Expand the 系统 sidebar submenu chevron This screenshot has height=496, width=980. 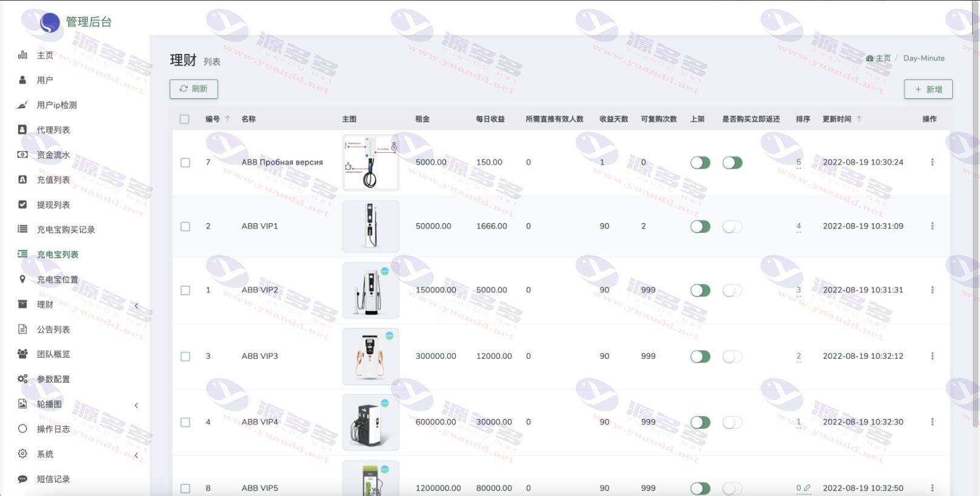[x=136, y=455]
